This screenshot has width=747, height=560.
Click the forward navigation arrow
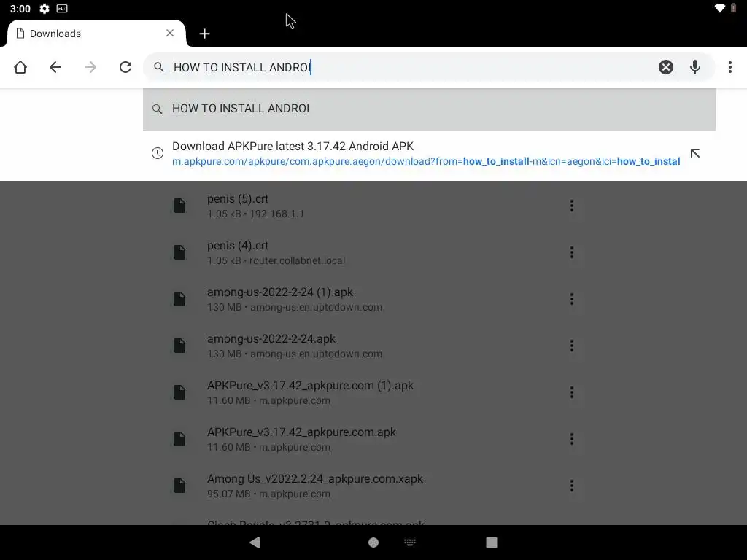coord(90,67)
